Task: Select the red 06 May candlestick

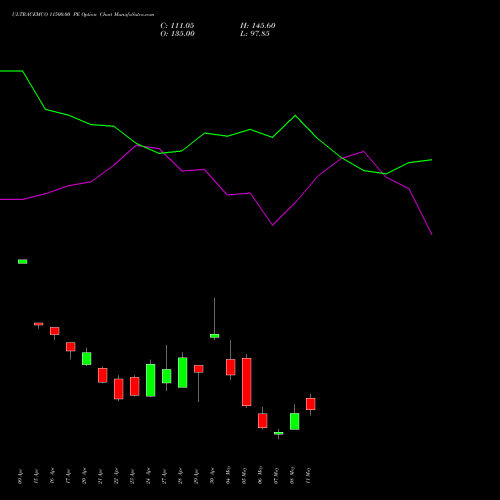Action: [263, 421]
